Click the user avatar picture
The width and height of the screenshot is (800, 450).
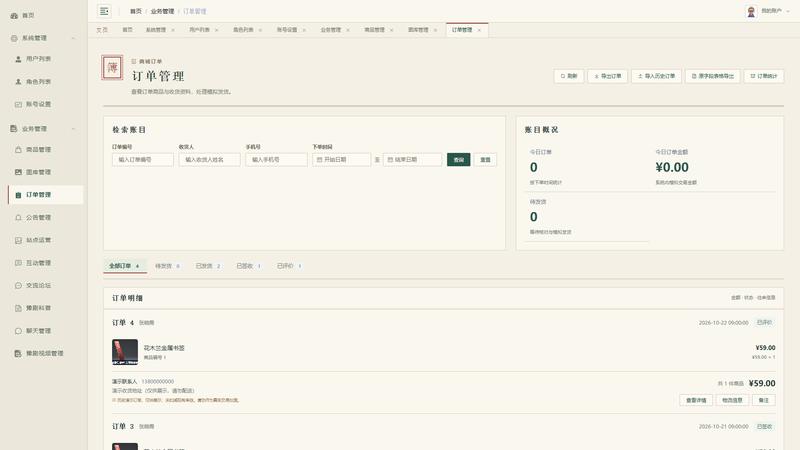click(x=751, y=11)
